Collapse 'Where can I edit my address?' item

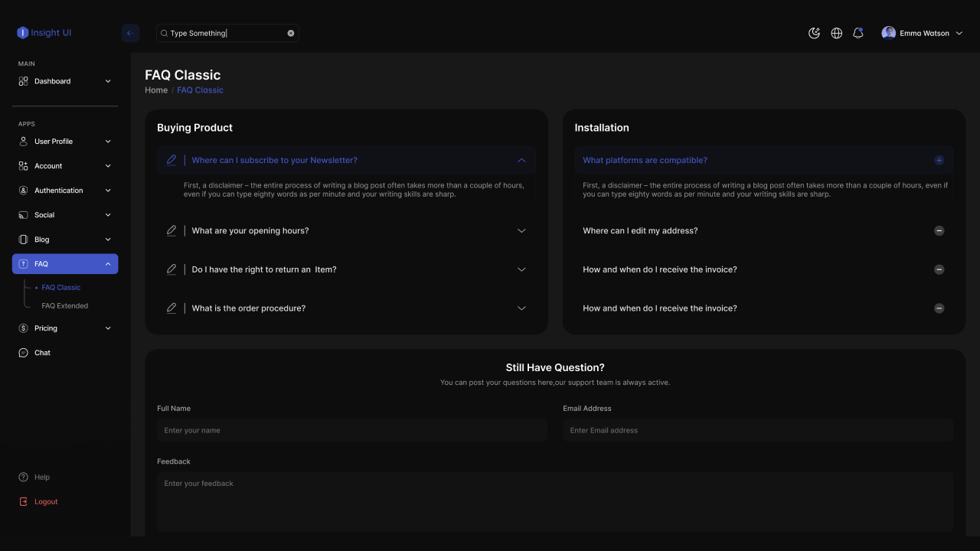coord(939,230)
